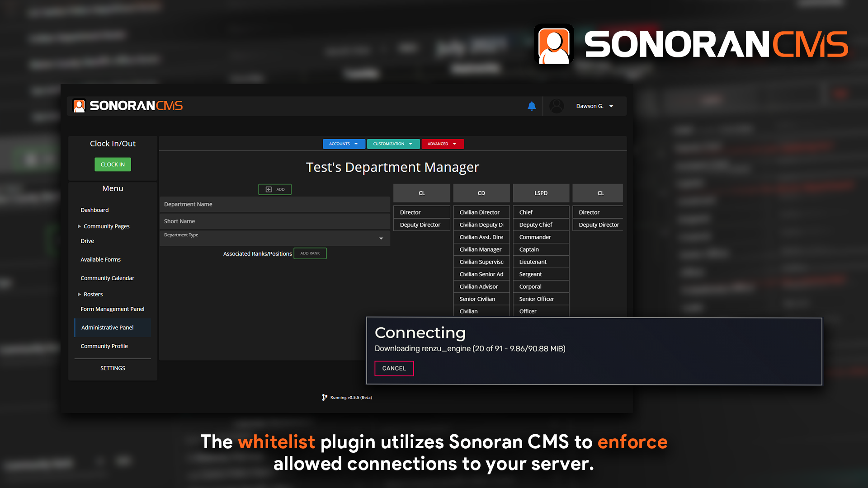Select the Corporal rank
Image resolution: width=868 pixels, height=488 pixels.
[541, 286]
